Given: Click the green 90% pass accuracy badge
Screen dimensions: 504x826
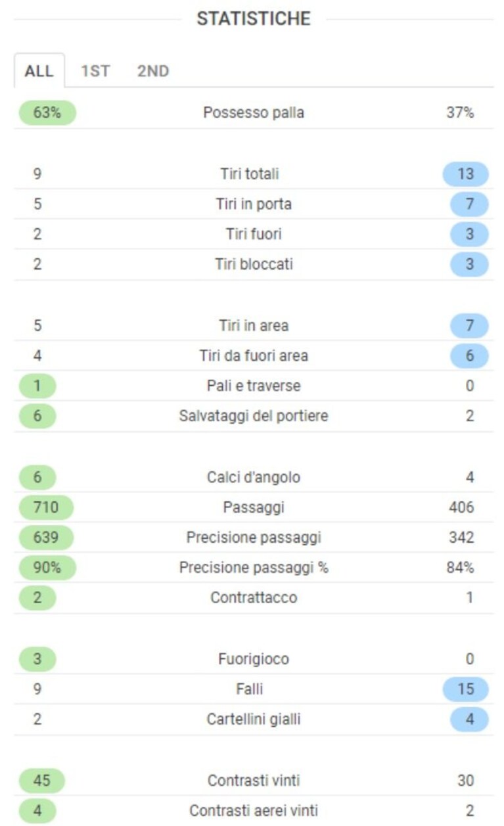Looking at the screenshot, I should tap(47, 568).
